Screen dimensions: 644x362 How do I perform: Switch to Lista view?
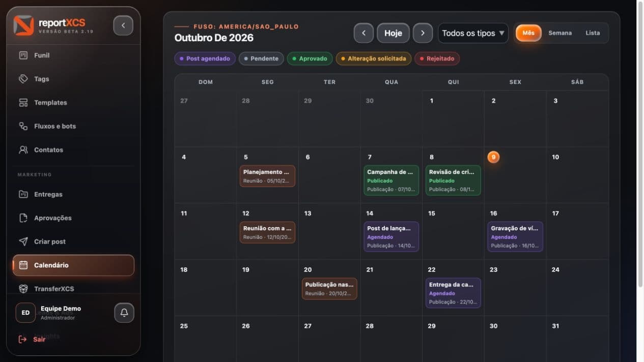click(593, 33)
